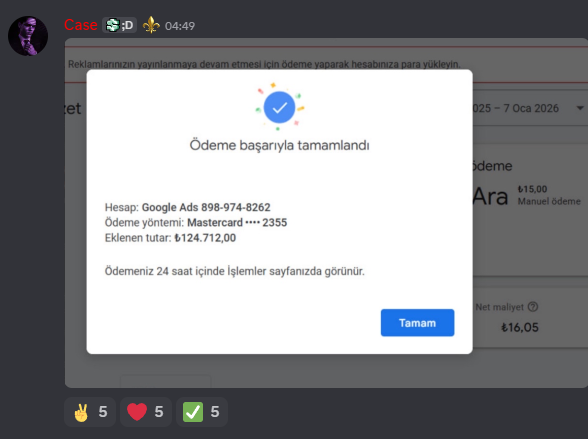Click the Tamam button in the dialog
The image size is (588, 439).
pos(417,323)
